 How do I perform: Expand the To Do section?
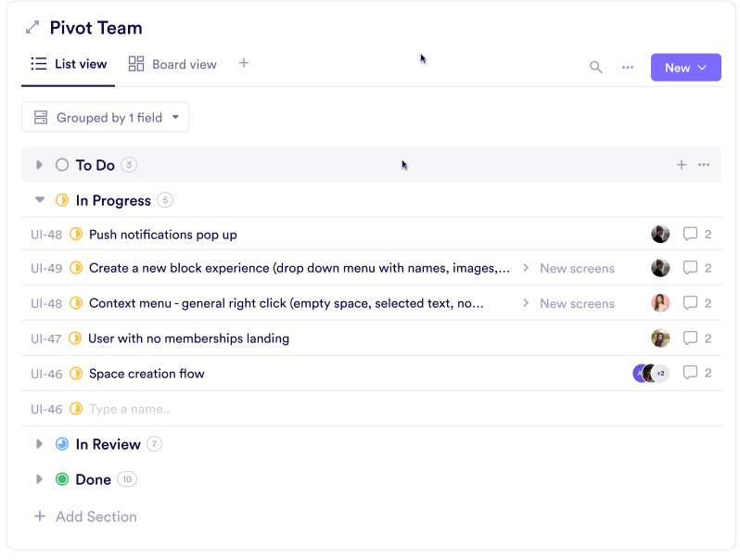click(39, 165)
